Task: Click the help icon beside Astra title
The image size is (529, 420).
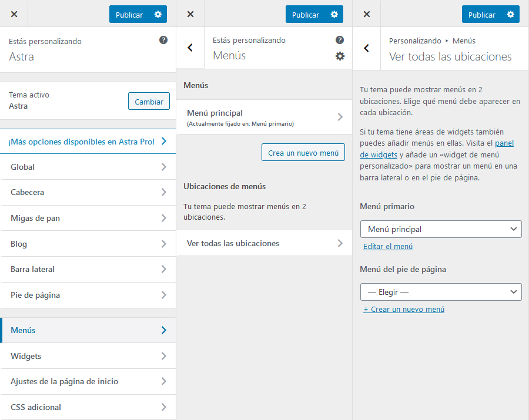Action: click(163, 40)
